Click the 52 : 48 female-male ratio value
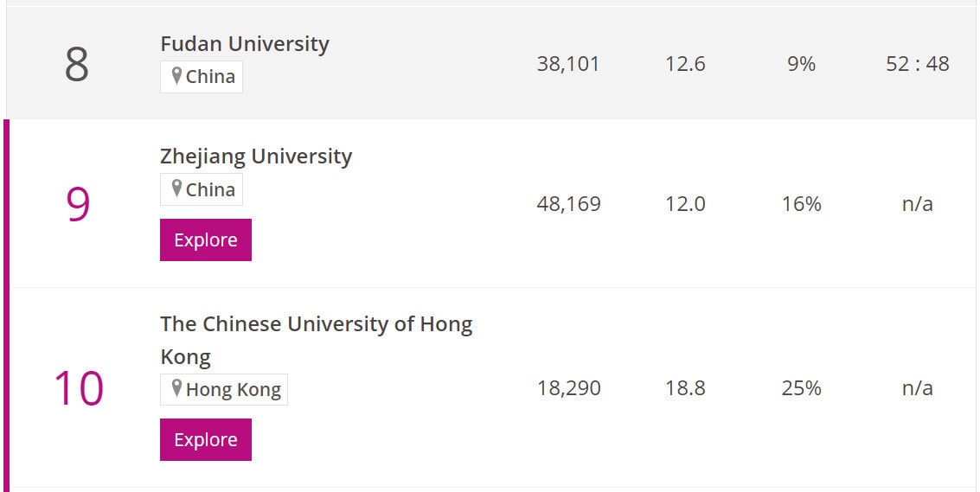Viewport: 980px width, 492px height. coord(918,64)
